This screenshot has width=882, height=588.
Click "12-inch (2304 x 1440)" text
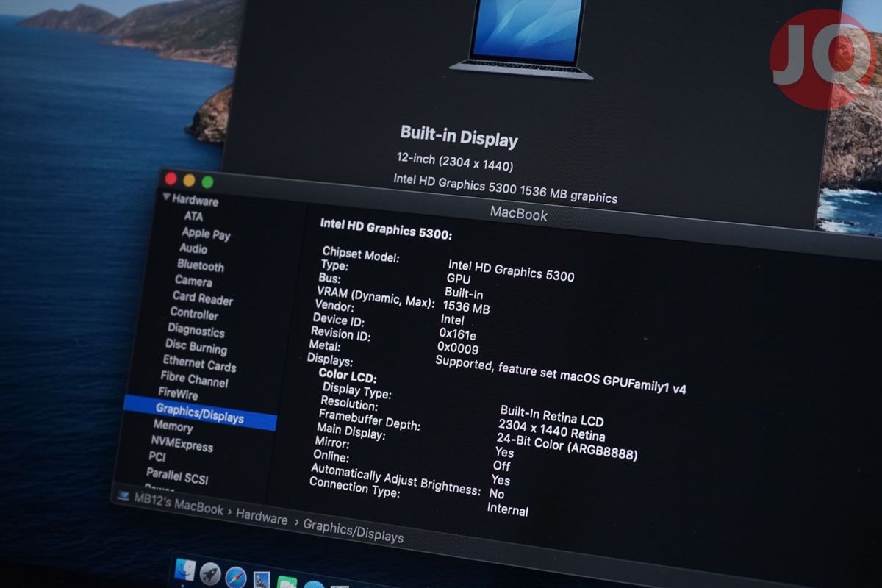tap(455, 162)
